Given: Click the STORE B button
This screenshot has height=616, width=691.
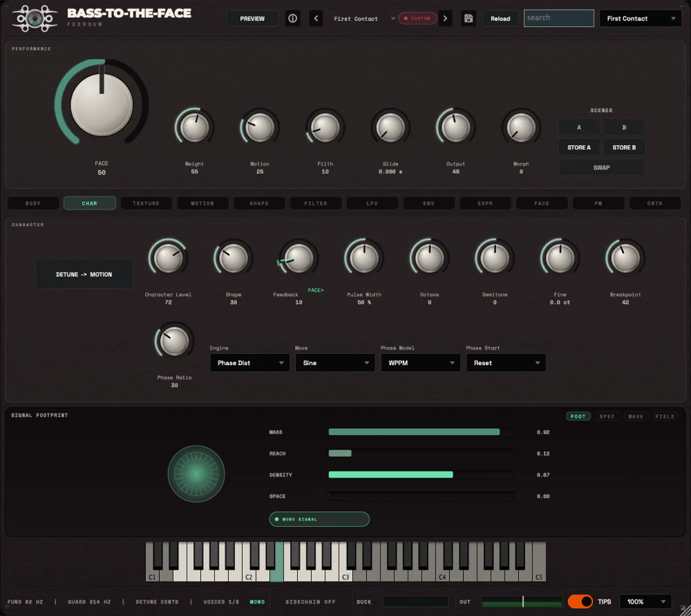Looking at the screenshot, I should coord(624,147).
